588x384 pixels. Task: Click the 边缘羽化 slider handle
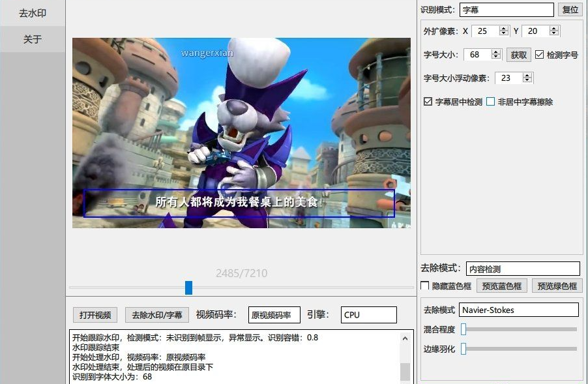(463, 349)
